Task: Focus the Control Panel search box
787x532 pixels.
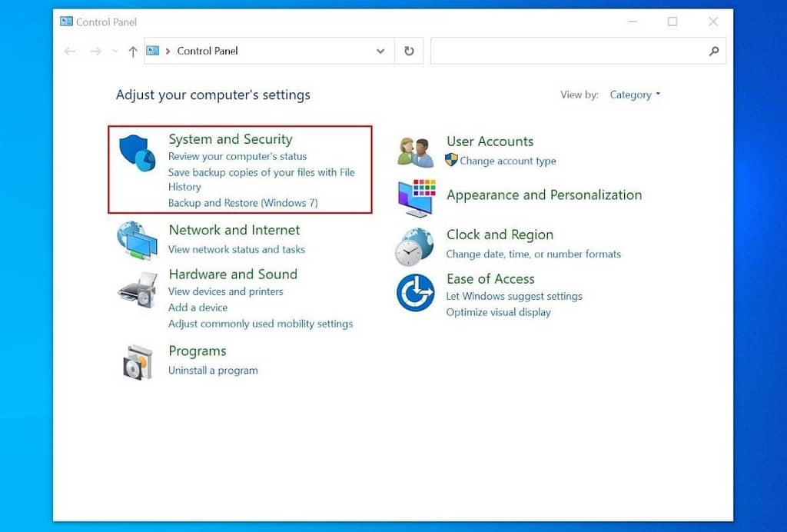Action: click(578, 51)
